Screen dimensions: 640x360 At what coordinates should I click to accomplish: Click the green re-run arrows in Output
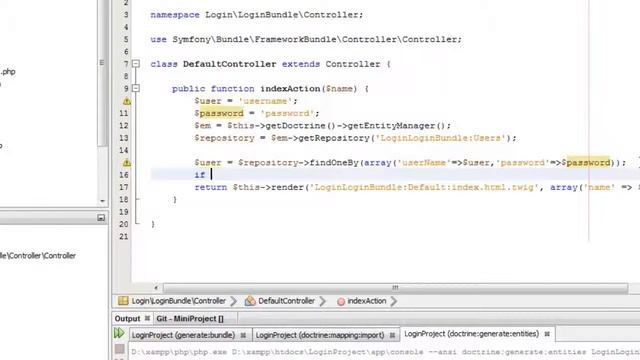click(119, 333)
